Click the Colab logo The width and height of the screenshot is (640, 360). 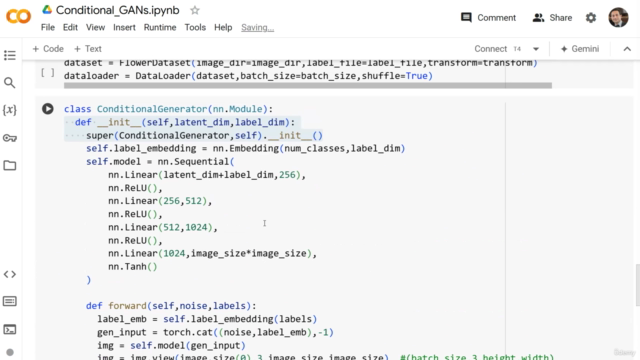18,17
